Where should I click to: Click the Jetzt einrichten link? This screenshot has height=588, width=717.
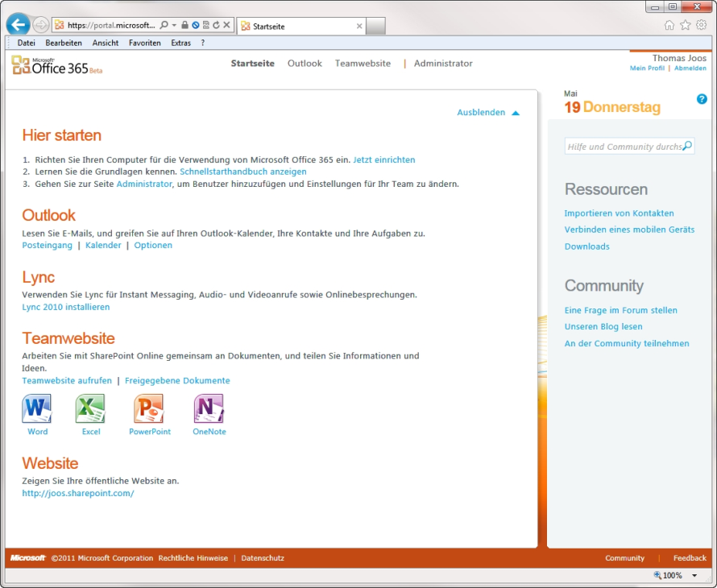coord(384,159)
